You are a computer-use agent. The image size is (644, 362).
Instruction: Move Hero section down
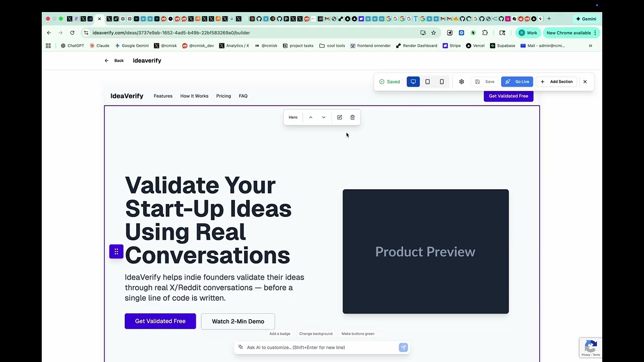pyautogui.click(x=324, y=117)
